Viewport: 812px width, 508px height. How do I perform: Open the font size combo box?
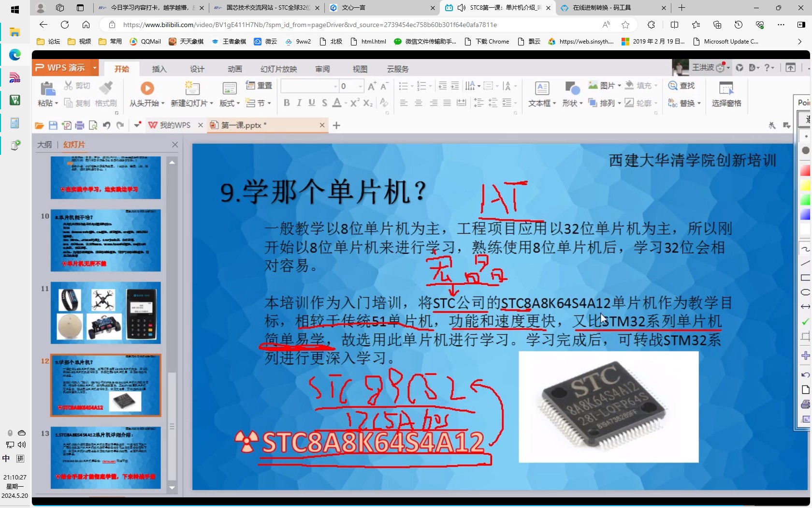(351, 86)
